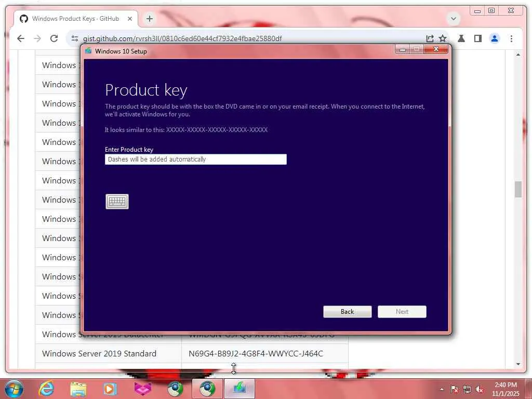Image resolution: width=532 pixels, height=399 pixels.
Task: Close the Windows 10 Setup window
Action: pyautogui.click(x=436, y=49)
